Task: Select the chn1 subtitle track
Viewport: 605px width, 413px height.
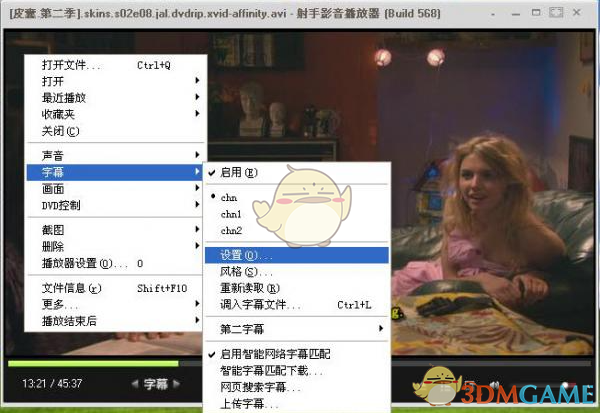Action: pos(297,214)
